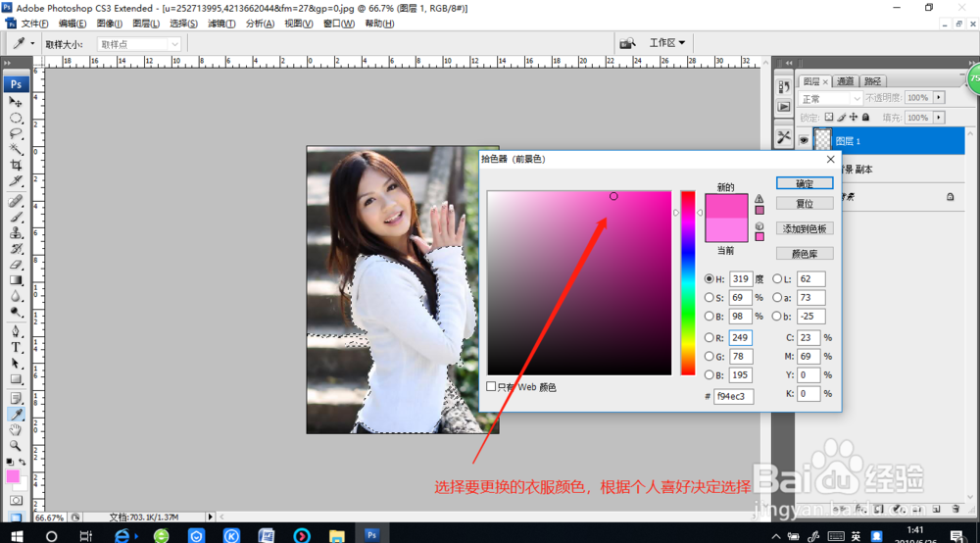Select the Clone Stamp tool
This screenshot has width=980, height=543.
16,232
